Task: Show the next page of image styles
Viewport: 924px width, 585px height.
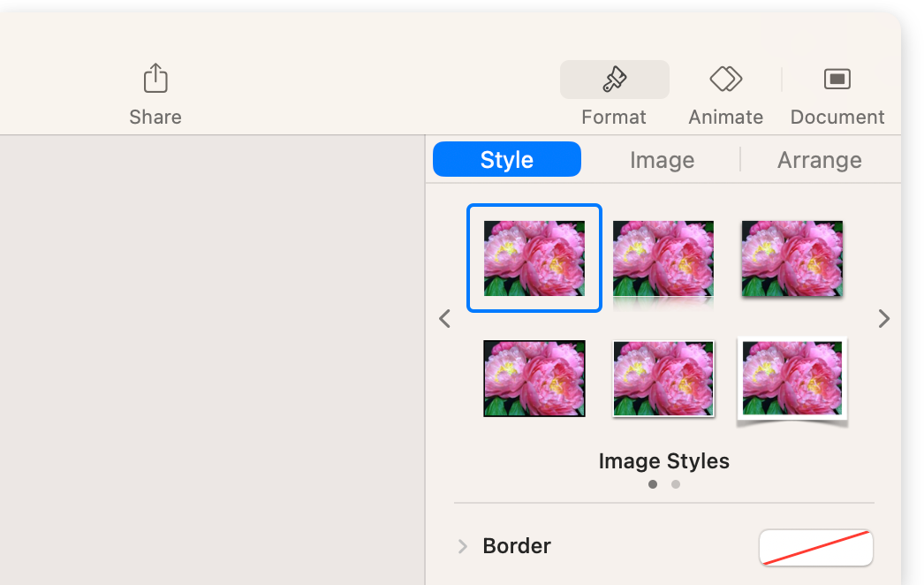Action: tap(882, 318)
